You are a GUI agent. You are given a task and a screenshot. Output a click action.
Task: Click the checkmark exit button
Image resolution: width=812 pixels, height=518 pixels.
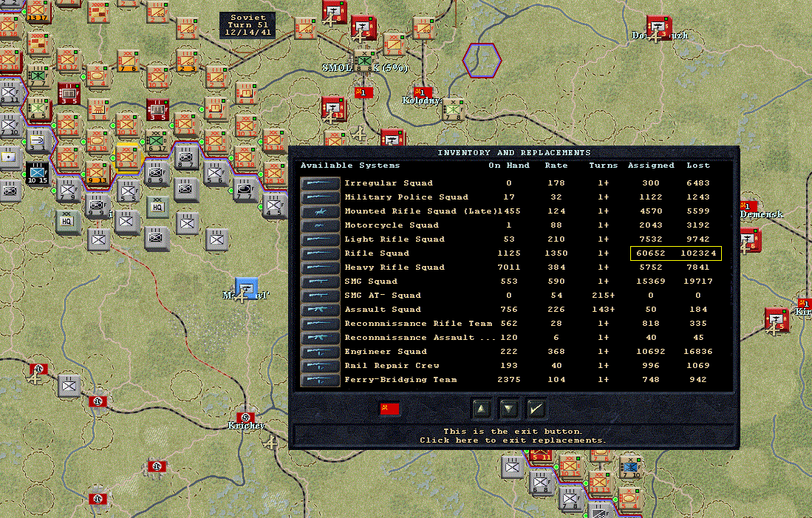536,409
